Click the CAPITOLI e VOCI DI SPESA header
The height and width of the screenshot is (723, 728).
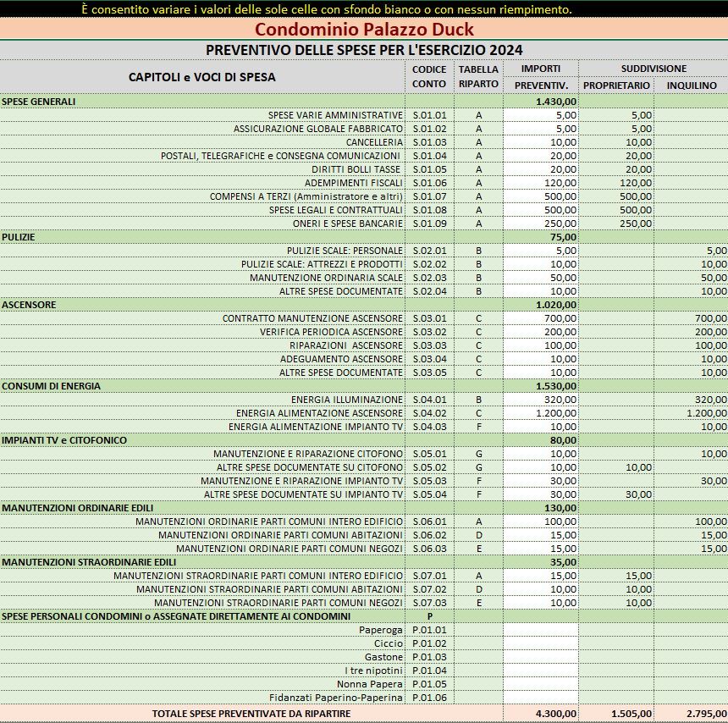[x=202, y=77]
